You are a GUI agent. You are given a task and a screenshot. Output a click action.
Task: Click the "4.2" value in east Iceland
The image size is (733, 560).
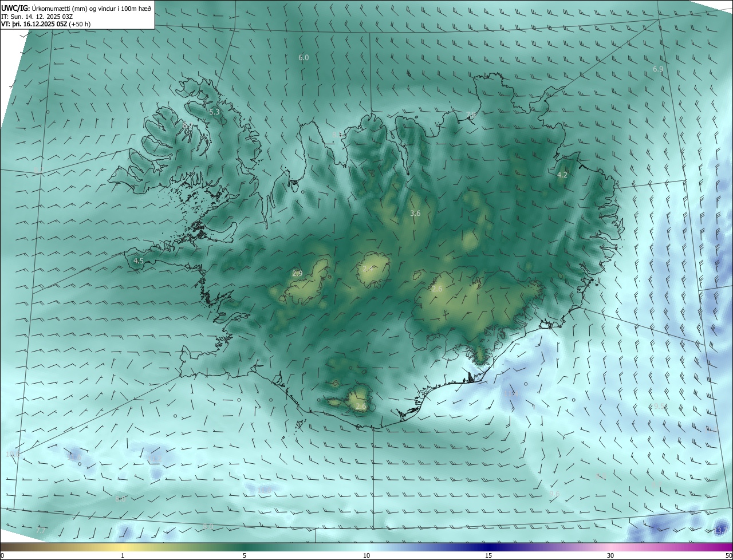tap(562, 175)
